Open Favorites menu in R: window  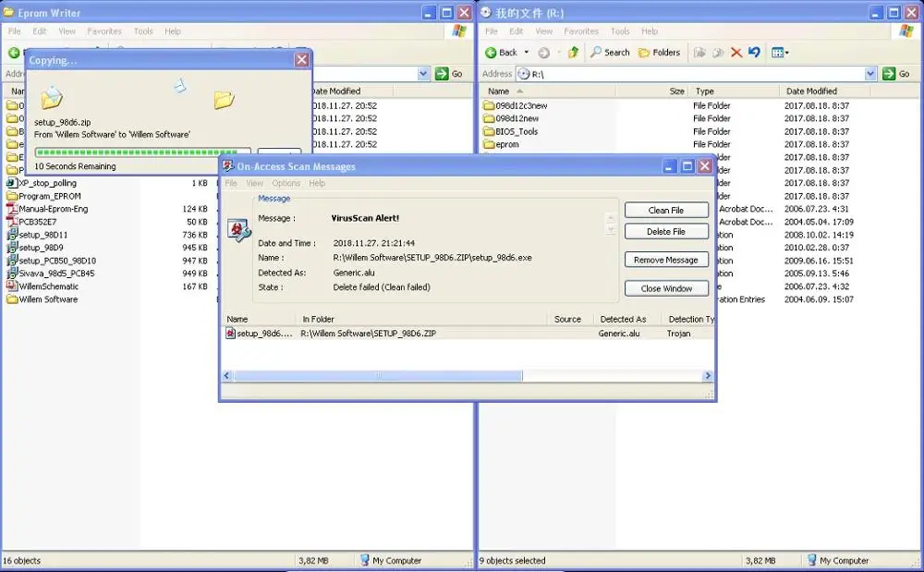point(581,31)
